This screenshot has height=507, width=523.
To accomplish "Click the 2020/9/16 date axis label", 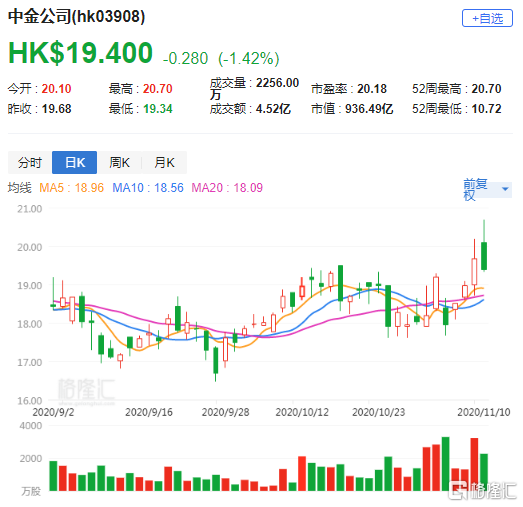I will (149, 412).
